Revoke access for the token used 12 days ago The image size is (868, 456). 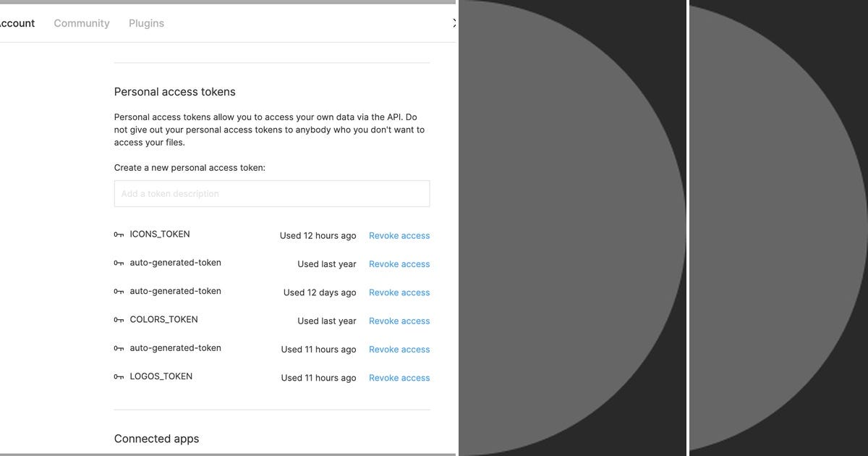399,292
